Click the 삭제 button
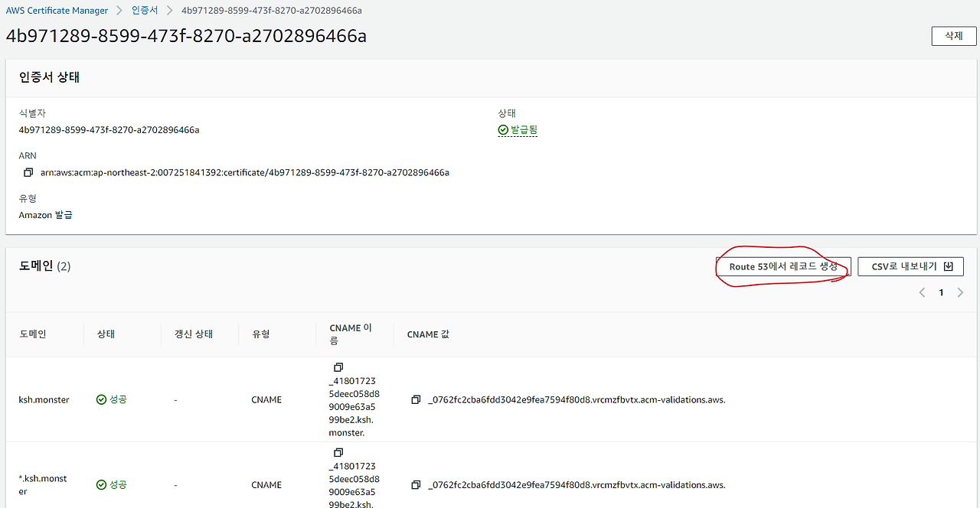The width and height of the screenshot is (980, 508). coord(954,36)
